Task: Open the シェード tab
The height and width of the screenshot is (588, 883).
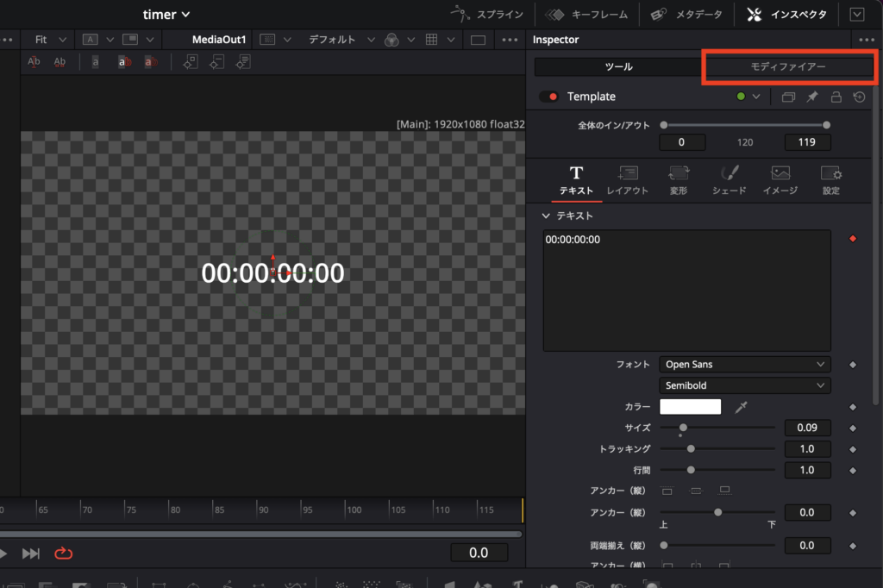Action: [729, 179]
